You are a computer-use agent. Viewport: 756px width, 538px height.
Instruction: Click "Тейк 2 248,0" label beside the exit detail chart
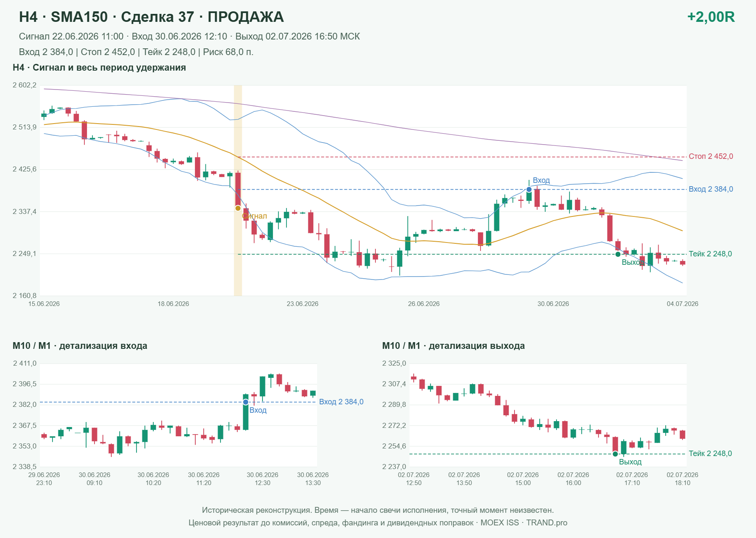coord(710,454)
